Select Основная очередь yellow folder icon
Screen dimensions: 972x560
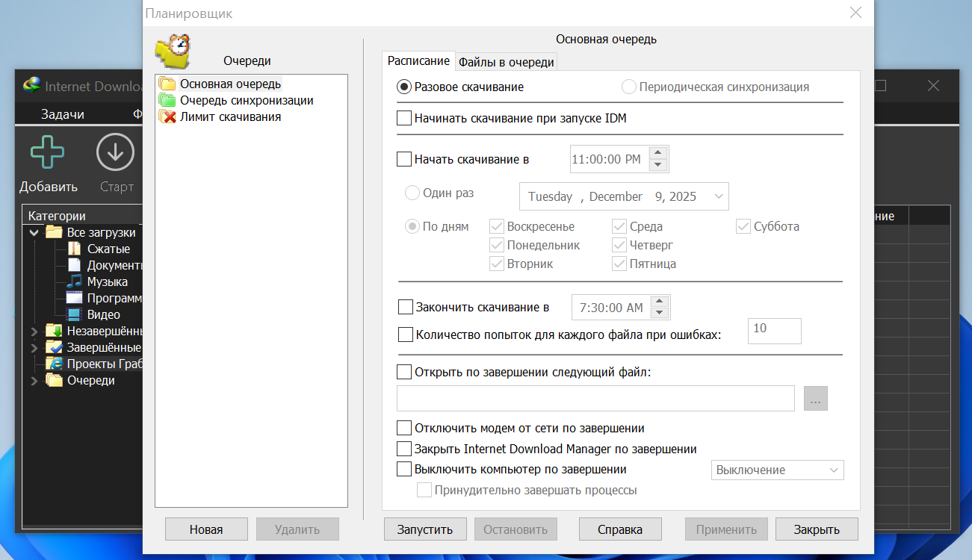[x=167, y=84]
